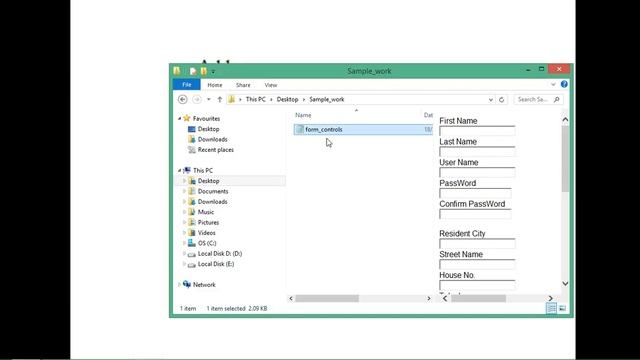This screenshot has height=360, width=640.
Task: Expand the Documents tree node
Action: (x=184, y=191)
